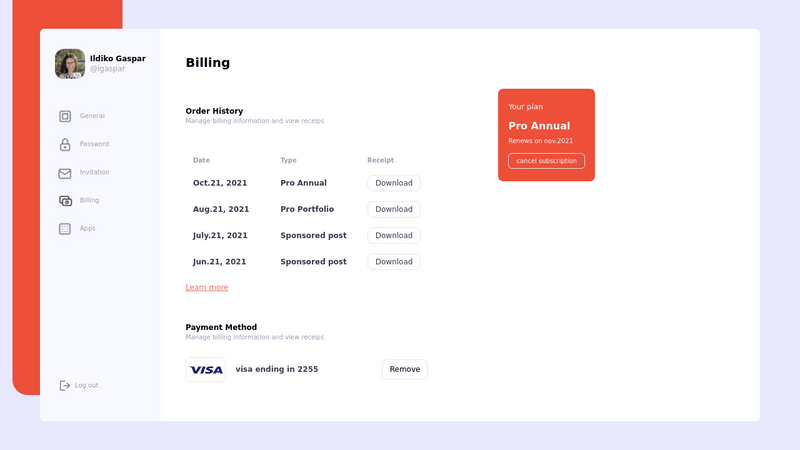Click the Billing cards icon
The height and width of the screenshot is (450, 800).
pyautogui.click(x=65, y=201)
